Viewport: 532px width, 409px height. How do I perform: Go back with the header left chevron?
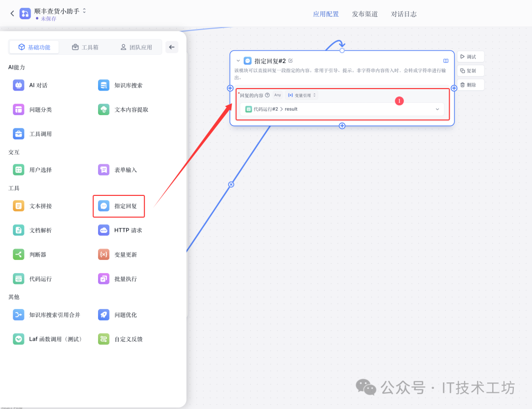pyautogui.click(x=12, y=14)
